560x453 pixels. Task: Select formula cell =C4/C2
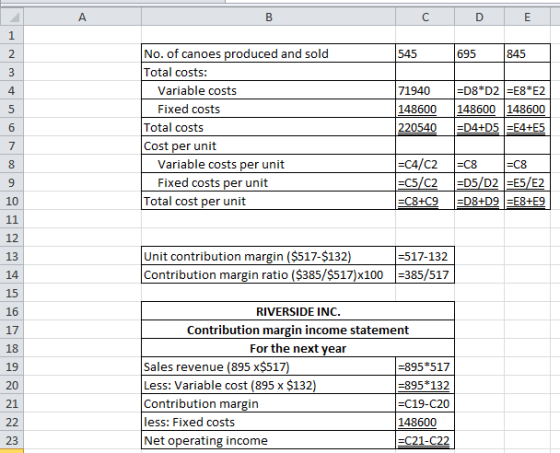pos(425,164)
